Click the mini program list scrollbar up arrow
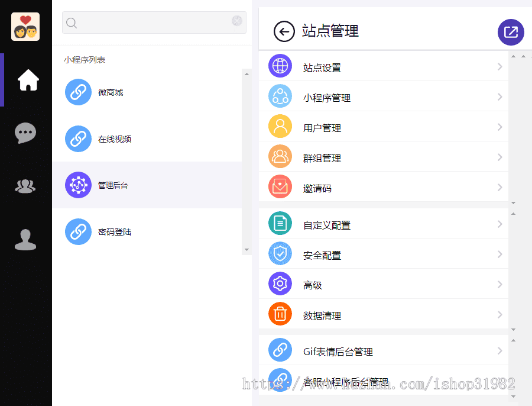 click(246, 74)
